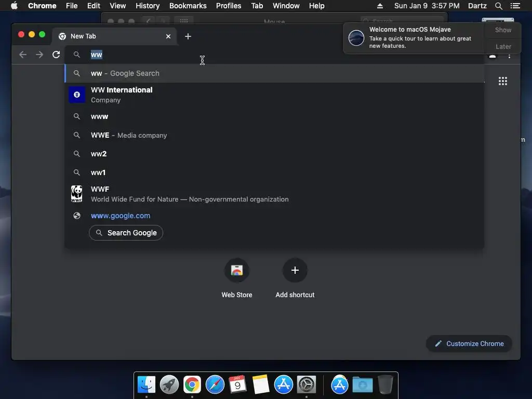Select WW International Company suggestion
The image size is (532, 399).
274,95
